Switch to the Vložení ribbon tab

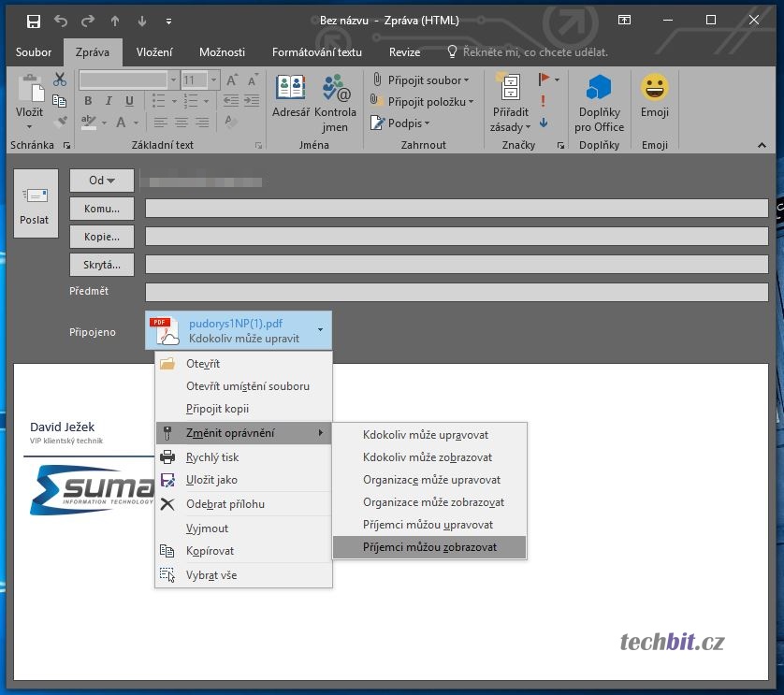[x=153, y=52]
